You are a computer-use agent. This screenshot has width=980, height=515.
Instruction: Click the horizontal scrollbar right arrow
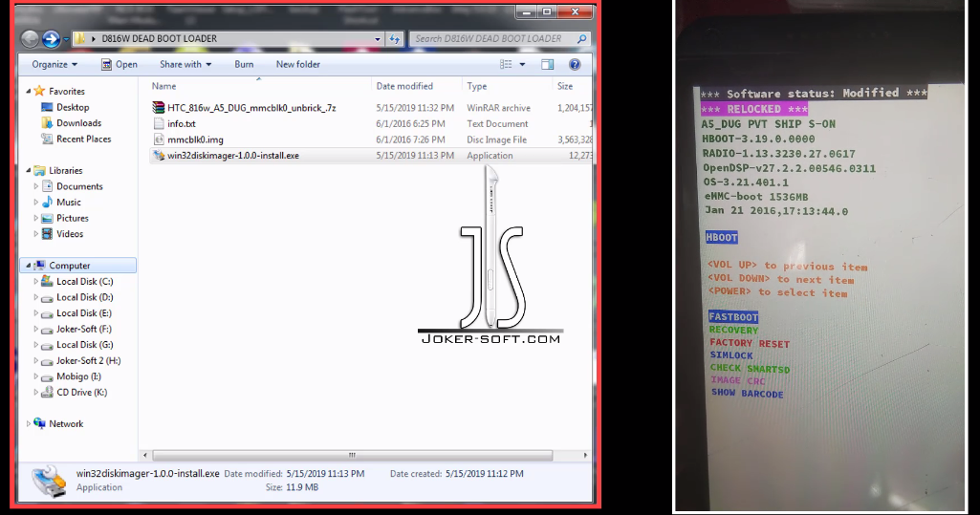click(x=586, y=455)
